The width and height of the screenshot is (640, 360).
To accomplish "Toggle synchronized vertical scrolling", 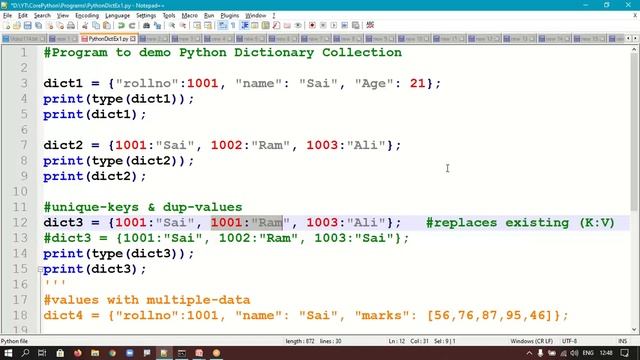I will click(x=197, y=25).
